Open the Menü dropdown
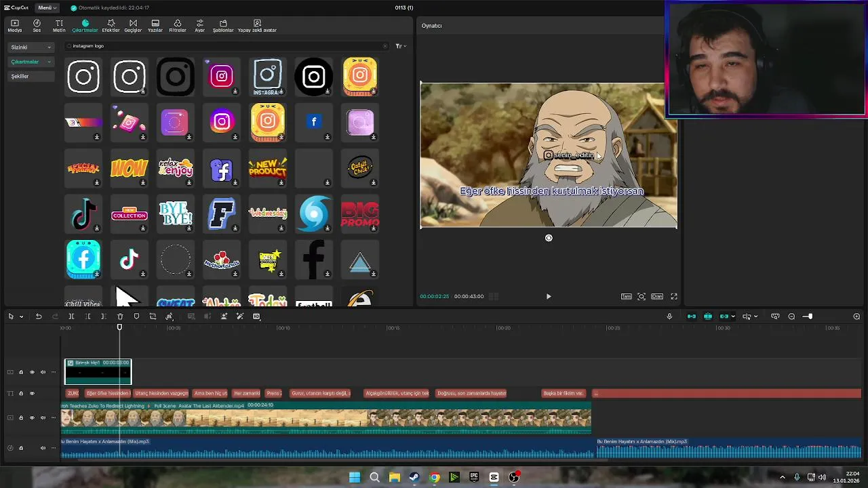The width and height of the screenshot is (868, 488). (47, 7)
